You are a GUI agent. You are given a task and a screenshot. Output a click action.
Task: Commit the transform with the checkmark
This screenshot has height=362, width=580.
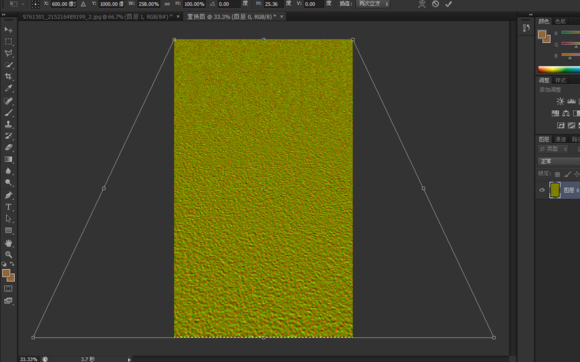pos(449,4)
